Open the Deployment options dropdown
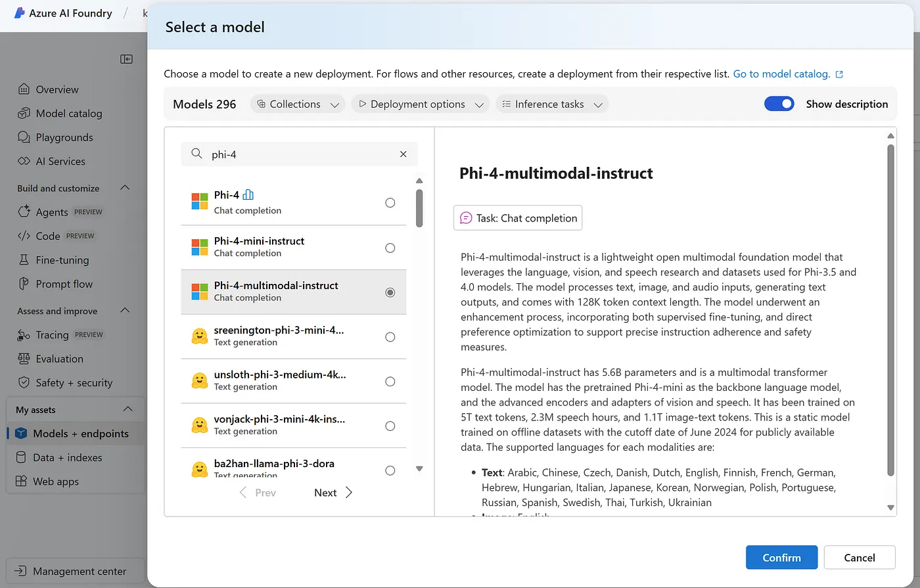Viewport: 920px width, 588px height. point(420,104)
